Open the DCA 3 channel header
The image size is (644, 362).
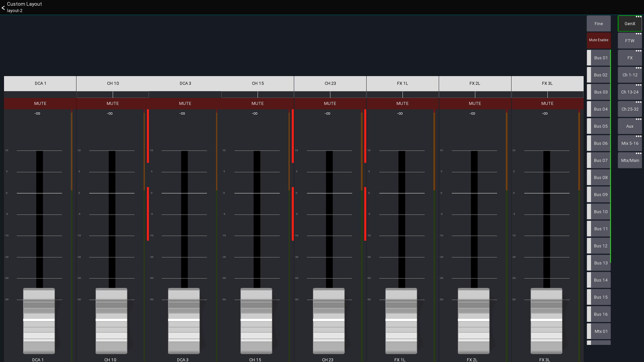click(x=185, y=83)
